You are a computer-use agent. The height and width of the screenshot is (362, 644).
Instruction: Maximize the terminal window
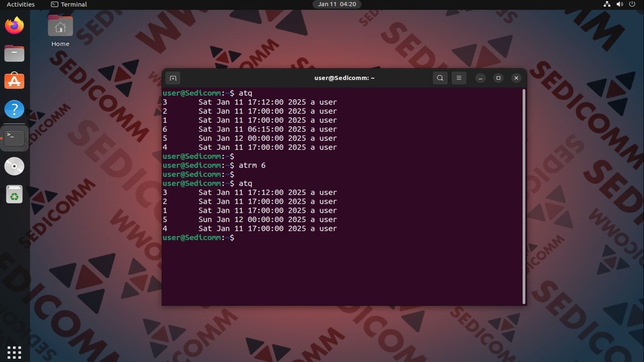pos(498,78)
